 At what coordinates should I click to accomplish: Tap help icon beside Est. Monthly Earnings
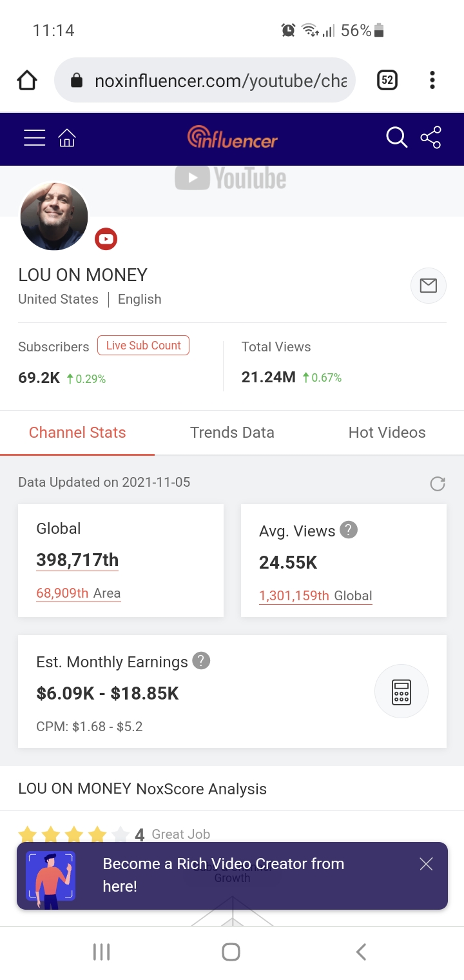[202, 661]
